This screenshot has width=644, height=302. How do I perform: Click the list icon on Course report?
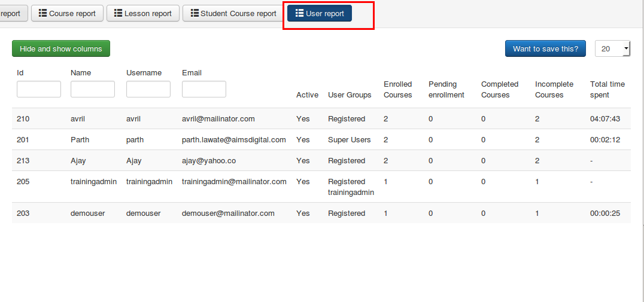[43, 13]
